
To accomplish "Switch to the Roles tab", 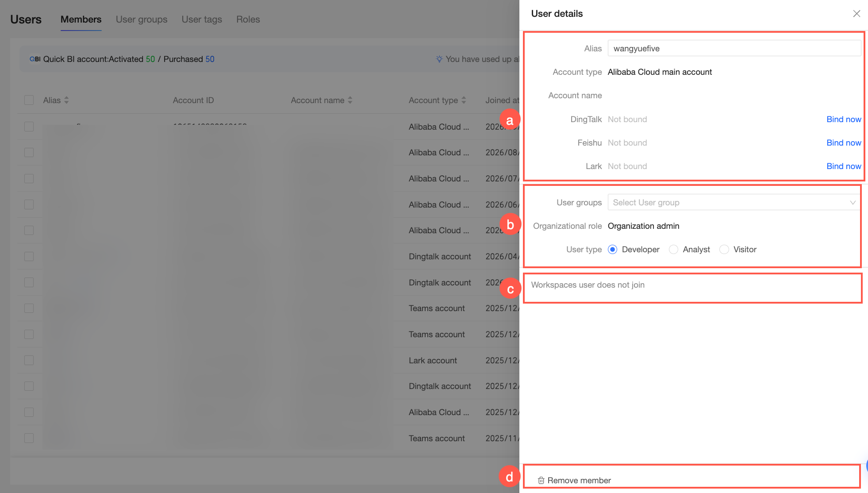I will click(x=248, y=19).
